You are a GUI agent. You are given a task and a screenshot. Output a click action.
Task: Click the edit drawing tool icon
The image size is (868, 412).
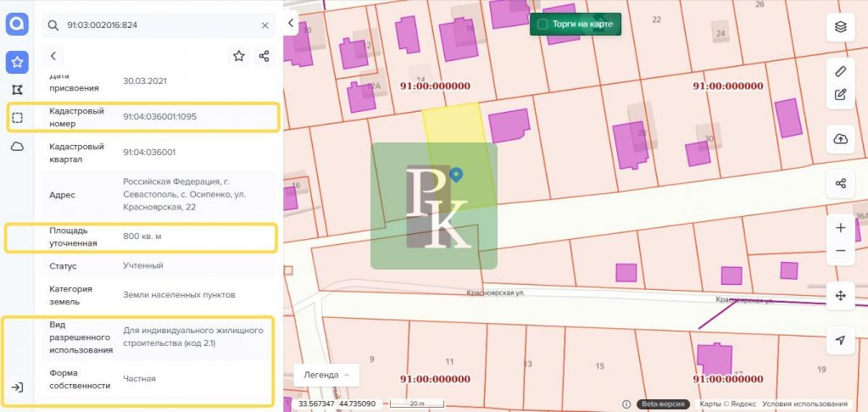(840, 94)
